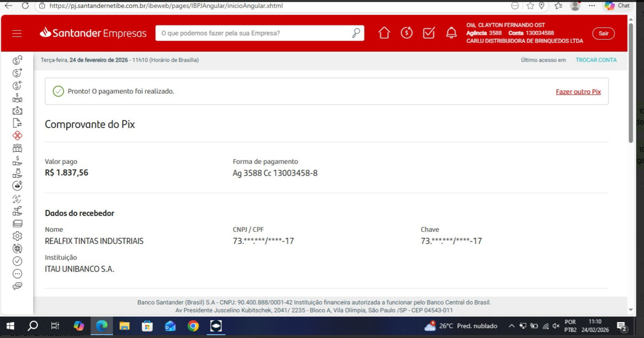
Task: Click the globe icon in left sidebar
Action: tap(17, 249)
